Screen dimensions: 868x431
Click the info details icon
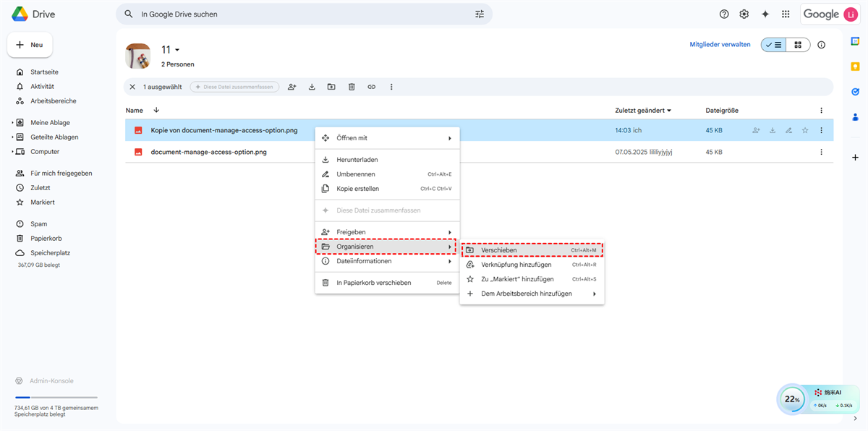[x=821, y=45]
